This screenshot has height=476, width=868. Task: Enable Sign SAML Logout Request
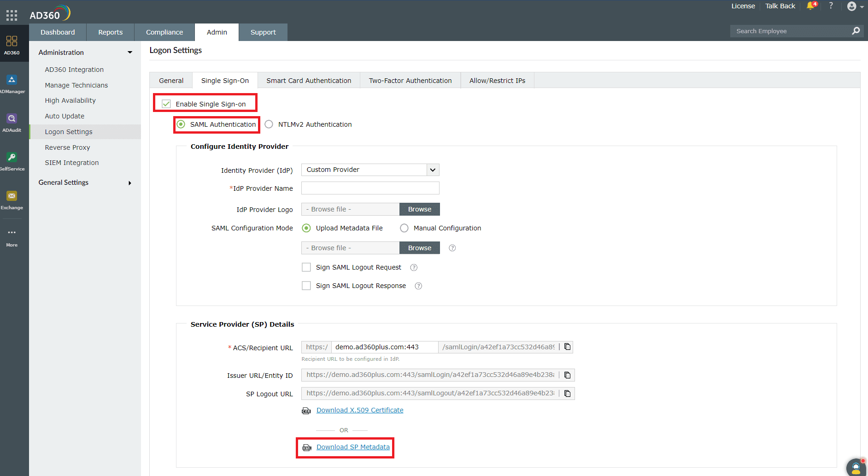(x=306, y=267)
